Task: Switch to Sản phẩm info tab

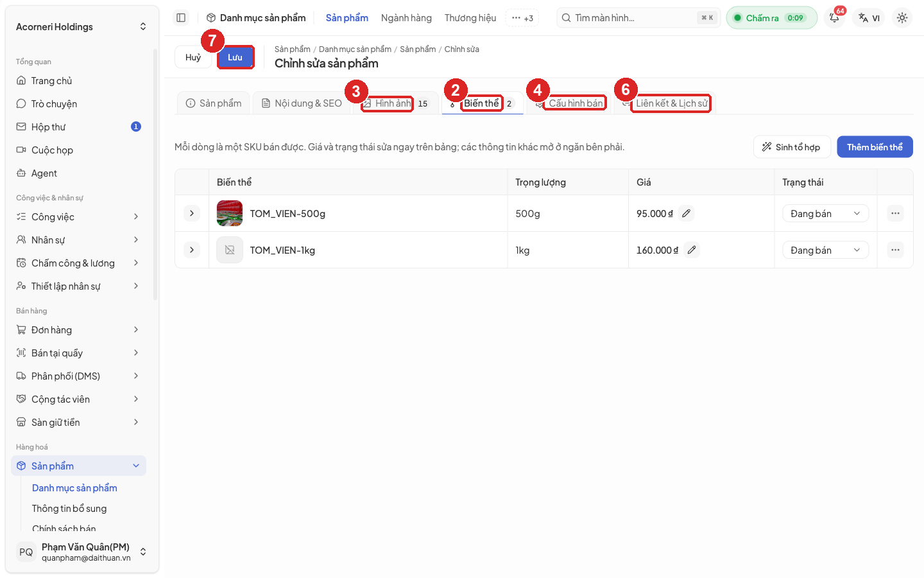Action: pyautogui.click(x=214, y=103)
